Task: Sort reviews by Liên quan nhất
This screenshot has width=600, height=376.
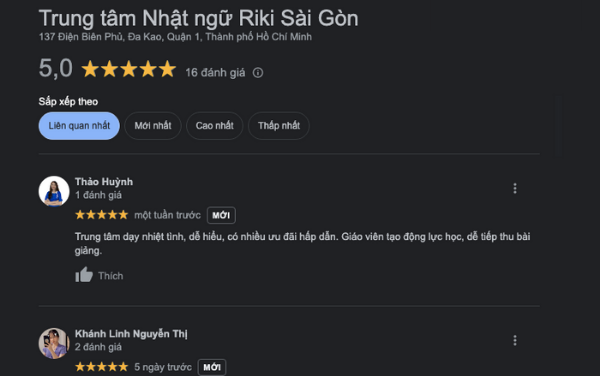Action: coord(79,126)
